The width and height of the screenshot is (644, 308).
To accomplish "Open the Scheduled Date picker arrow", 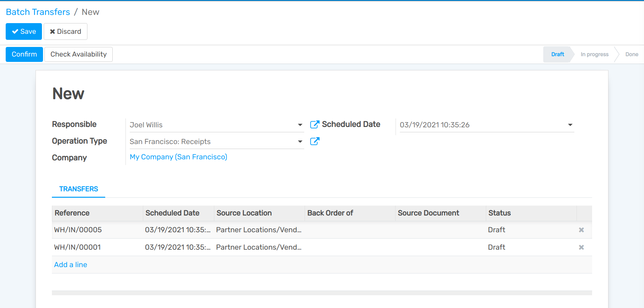I will (x=570, y=125).
